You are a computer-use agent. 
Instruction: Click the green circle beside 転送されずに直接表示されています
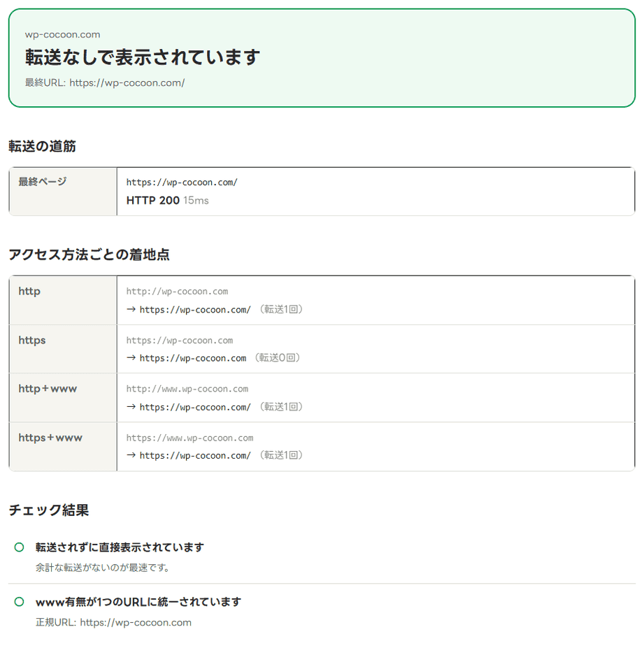19,547
